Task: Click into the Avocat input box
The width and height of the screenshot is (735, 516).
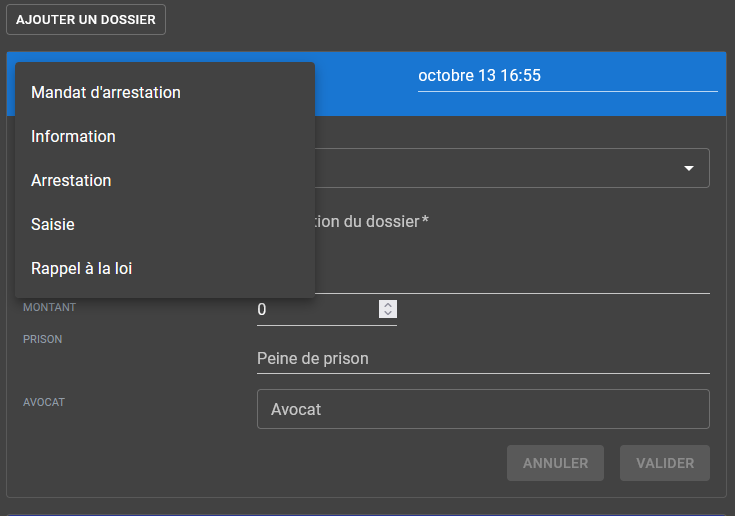Action: click(482, 409)
